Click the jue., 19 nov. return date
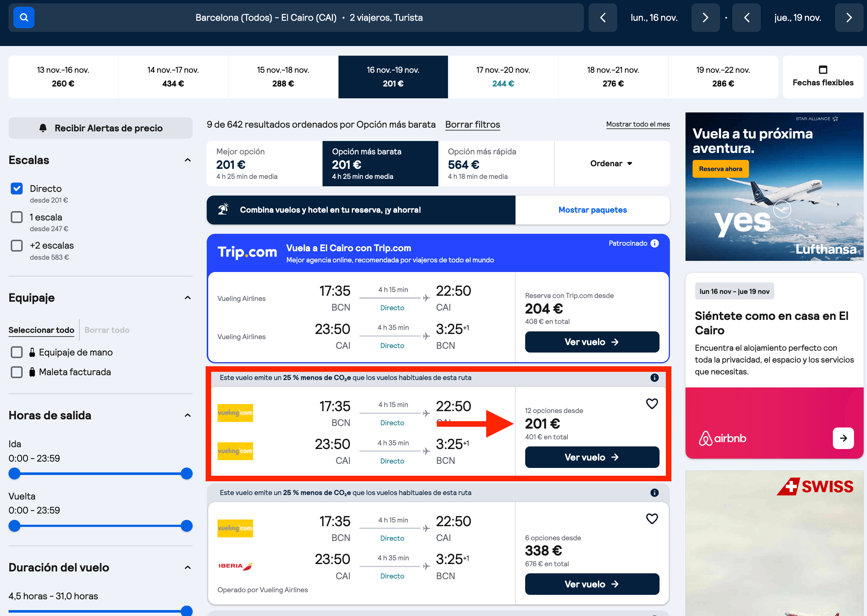Screen dimensions: 867x616 tap(798, 17)
